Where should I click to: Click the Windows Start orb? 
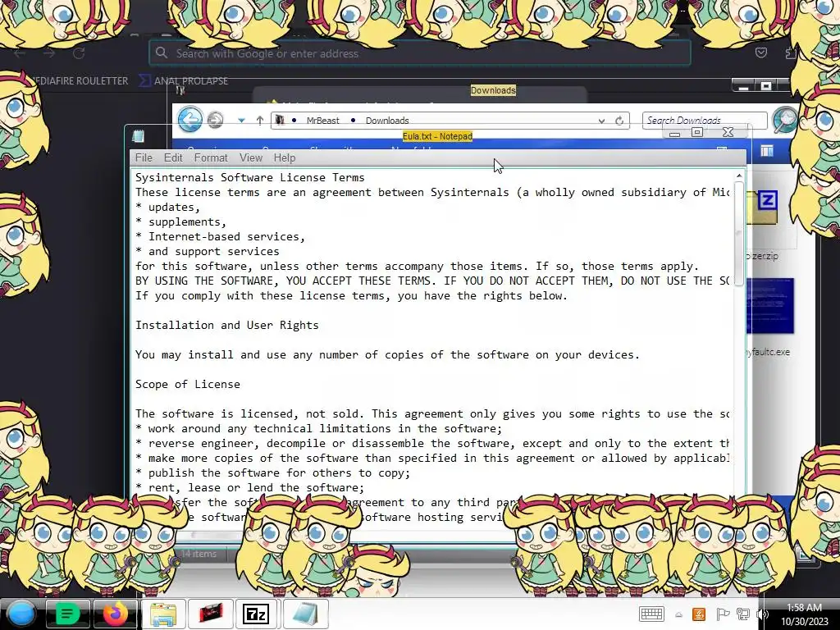pos(21,614)
